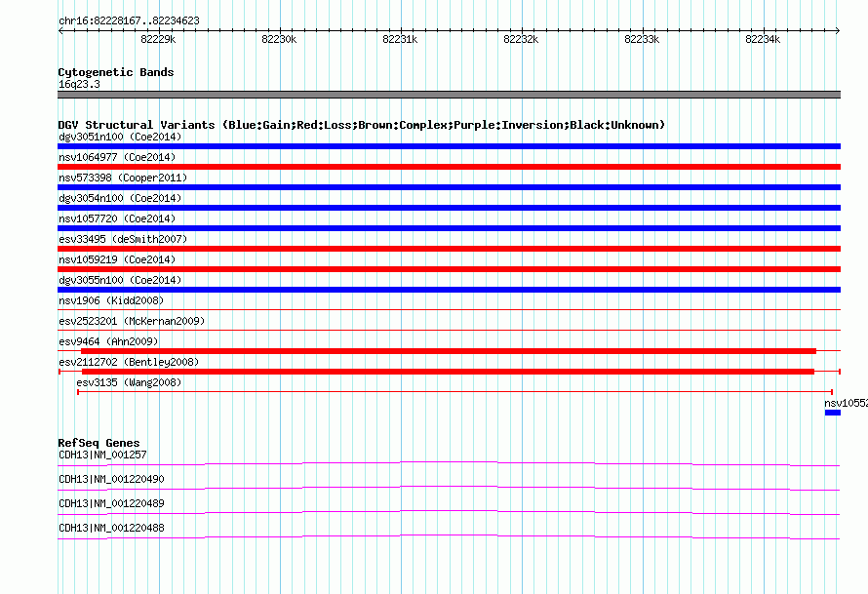Viewport: 868px width, 594px height.
Task: Select the blue bar for dgv3051n100
Action: [x=449, y=146]
